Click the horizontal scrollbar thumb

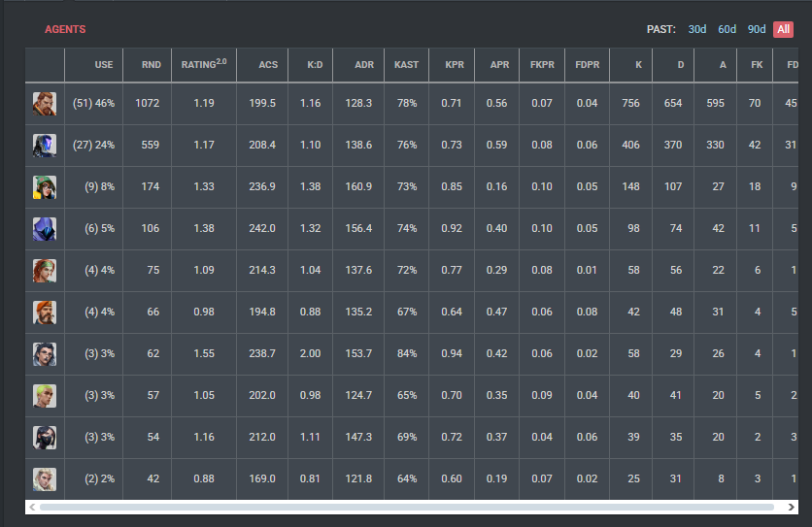click(407, 507)
